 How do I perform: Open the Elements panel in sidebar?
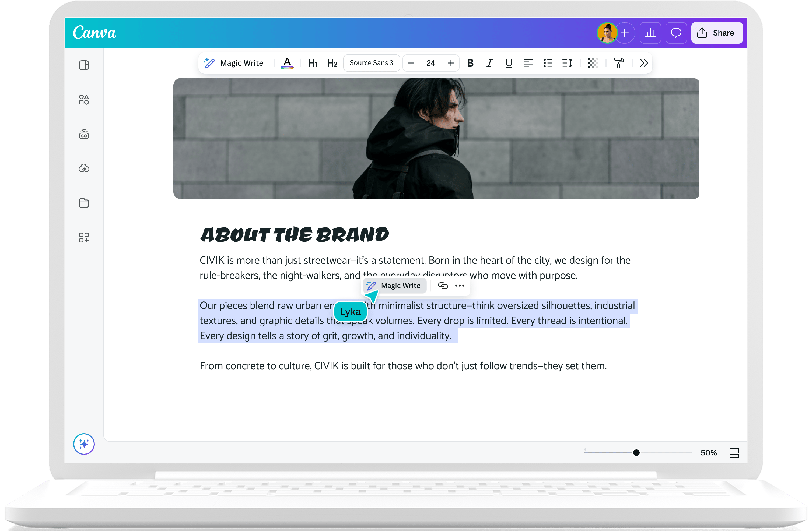pyautogui.click(x=84, y=100)
